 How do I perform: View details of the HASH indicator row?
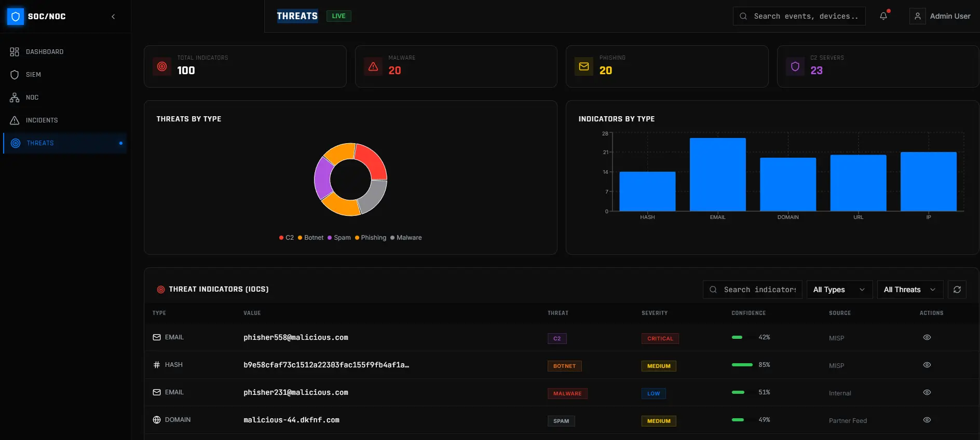click(927, 365)
